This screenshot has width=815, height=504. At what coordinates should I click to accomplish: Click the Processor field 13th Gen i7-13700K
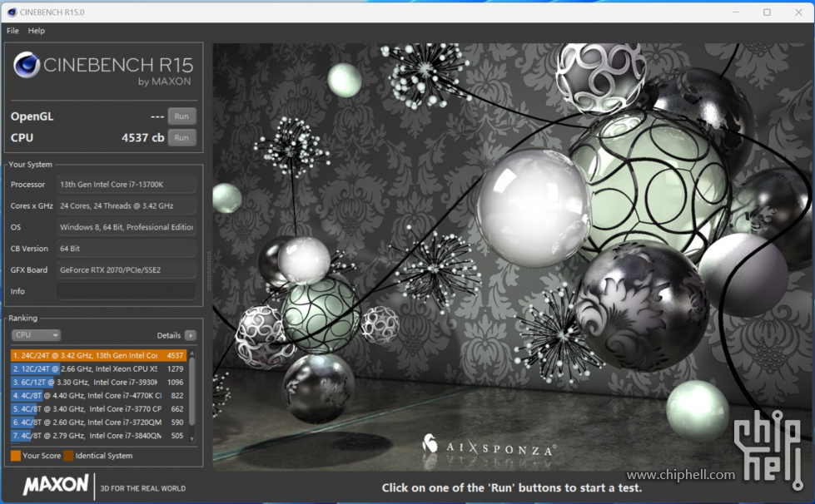tap(126, 185)
